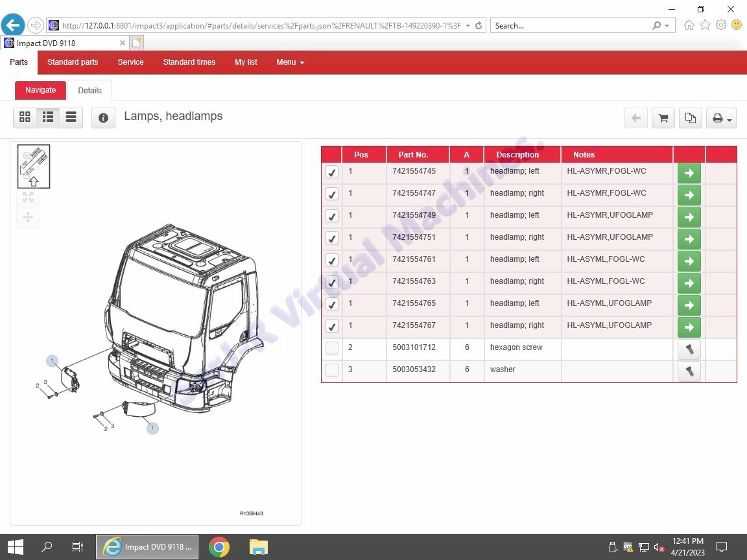Uncheck checkbox for part 7421554751
Viewport: 747px width, 560px height.
pos(332,238)
